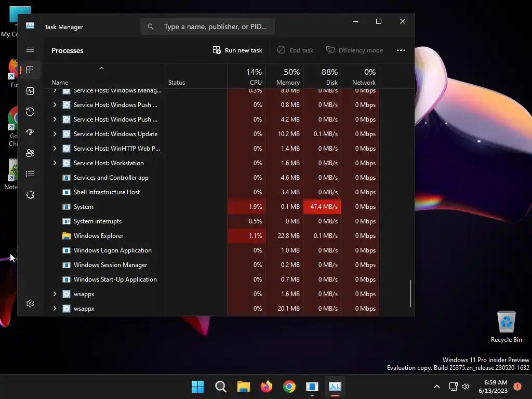The image size is (532, 399).
Task: Open the Details sidebar icon
Action: pyautogui.click(x=30, y=174)
